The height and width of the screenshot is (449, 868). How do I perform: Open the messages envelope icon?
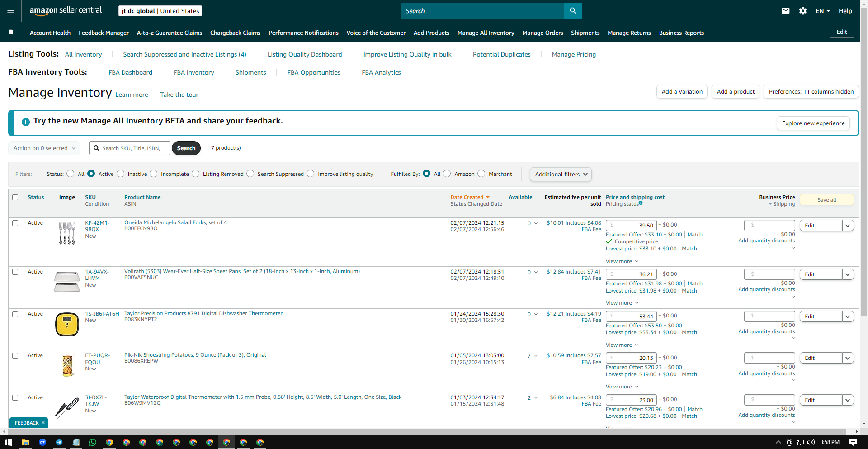(x=786, y=11)
